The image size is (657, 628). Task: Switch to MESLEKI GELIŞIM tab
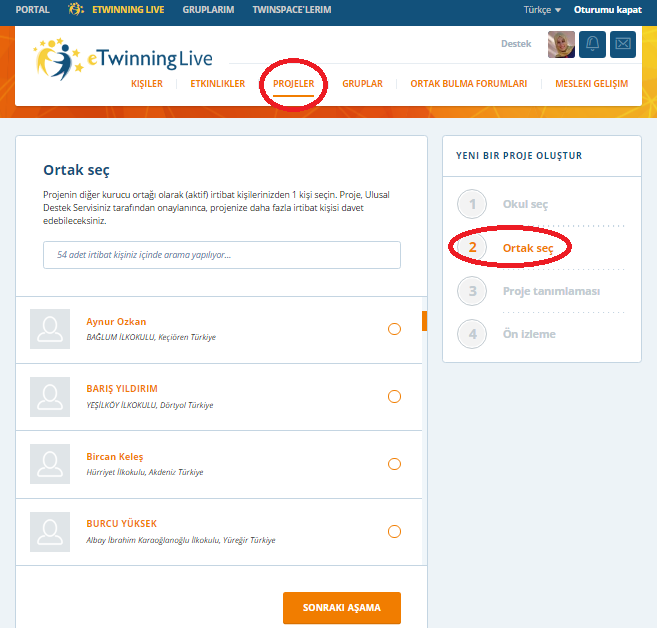pyautogui.click(x=591, y=84)
